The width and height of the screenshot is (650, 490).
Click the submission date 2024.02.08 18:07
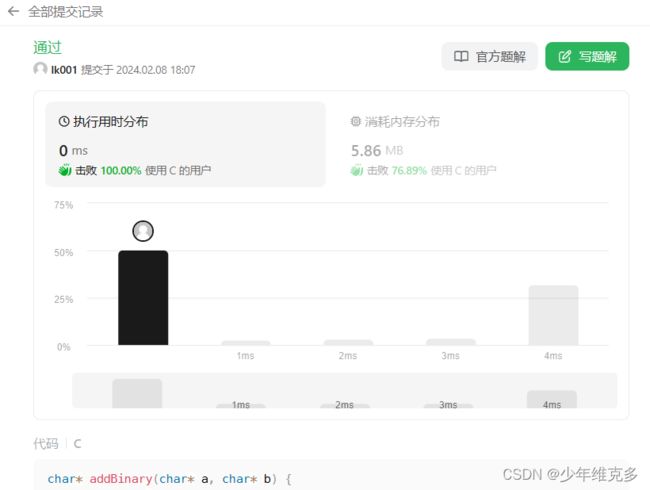click(155, 70)
